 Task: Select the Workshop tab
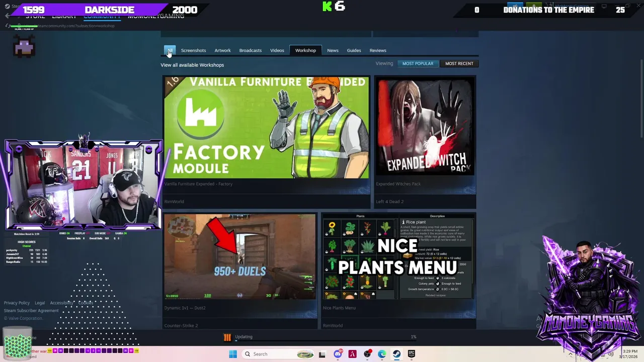coord(305,50)
